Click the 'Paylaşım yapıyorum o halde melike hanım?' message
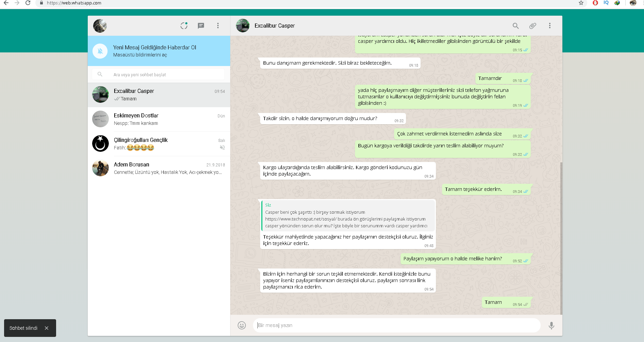This screenshot has width=644, height=342. (465, 259)
